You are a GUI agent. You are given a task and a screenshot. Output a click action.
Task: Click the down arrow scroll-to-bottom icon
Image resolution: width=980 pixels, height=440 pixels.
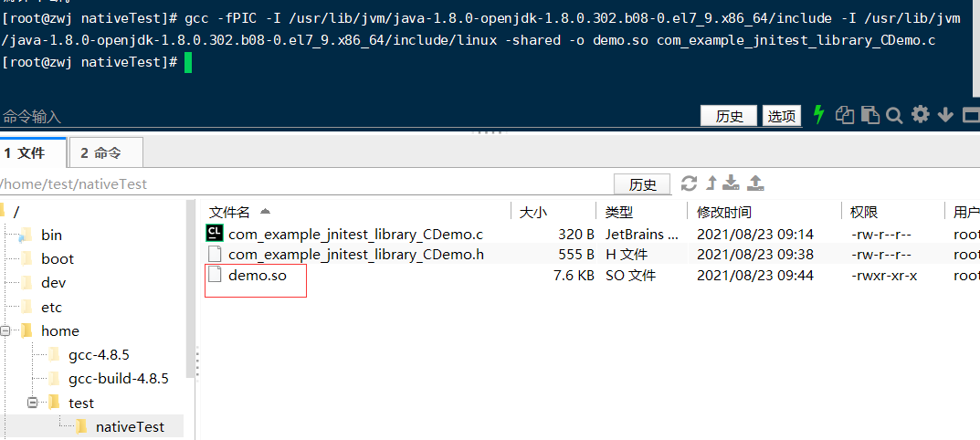[945, 115]
